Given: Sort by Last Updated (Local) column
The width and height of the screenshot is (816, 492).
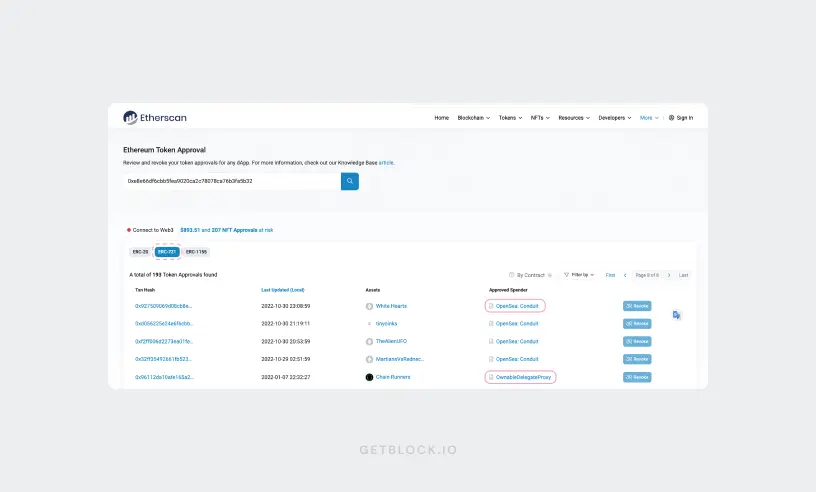Looking at the screenshot, I should pos(283,290).
